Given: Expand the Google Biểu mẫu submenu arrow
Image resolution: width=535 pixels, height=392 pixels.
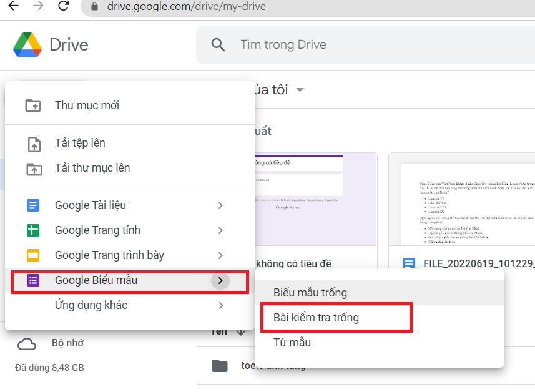Looking at the screenshot, I should pos(220,280).
